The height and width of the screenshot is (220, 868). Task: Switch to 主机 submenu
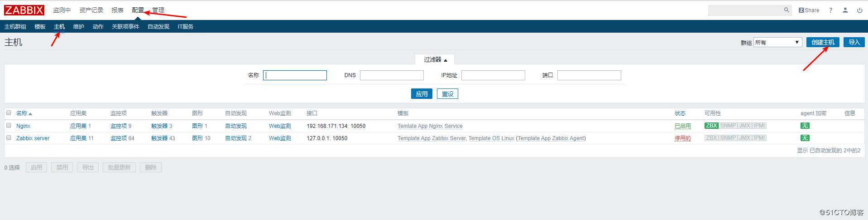point(59,27)
